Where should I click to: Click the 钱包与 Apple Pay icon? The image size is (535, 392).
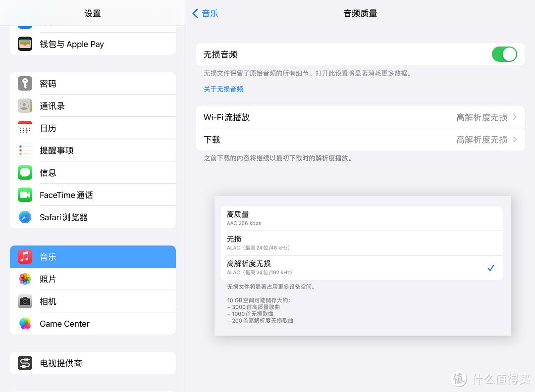[25, 44]
